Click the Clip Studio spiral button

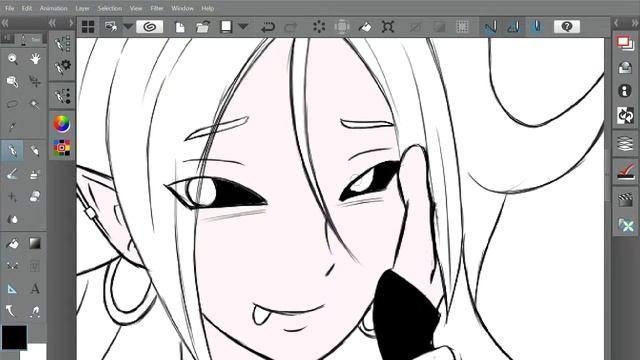pos(150,27)
